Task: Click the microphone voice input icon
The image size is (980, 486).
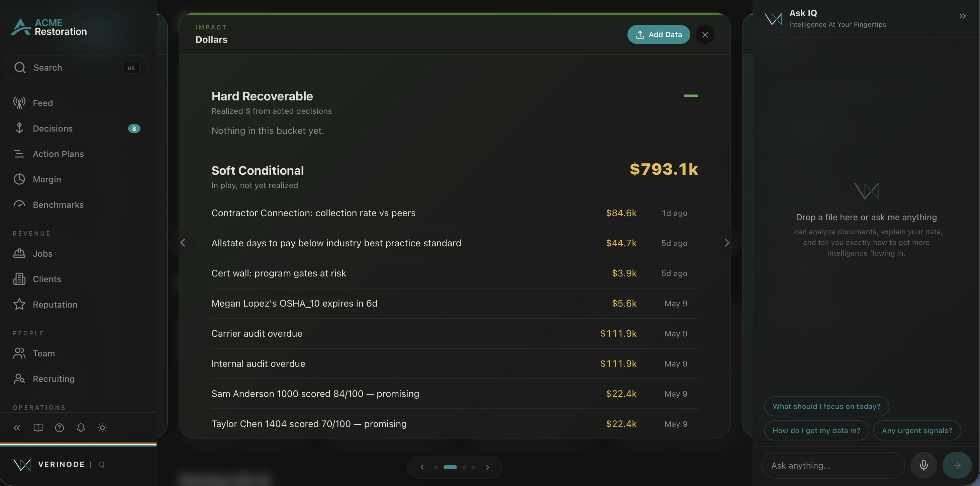Action: point(923,465)
